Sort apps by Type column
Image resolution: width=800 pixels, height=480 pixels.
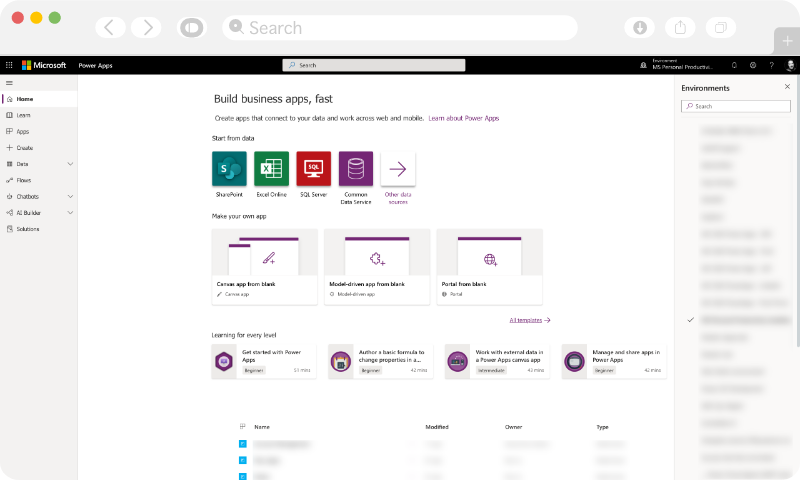point(603,427)
